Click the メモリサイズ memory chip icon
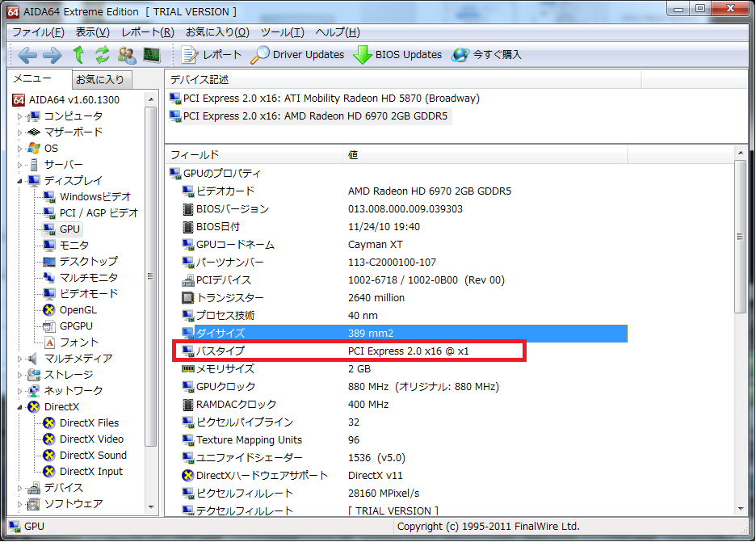This screenshot has width=756, height=542. 188,369
